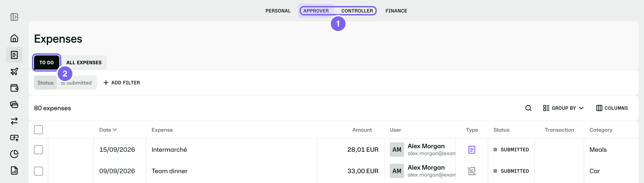Switch to the Finance role tab

396,11
